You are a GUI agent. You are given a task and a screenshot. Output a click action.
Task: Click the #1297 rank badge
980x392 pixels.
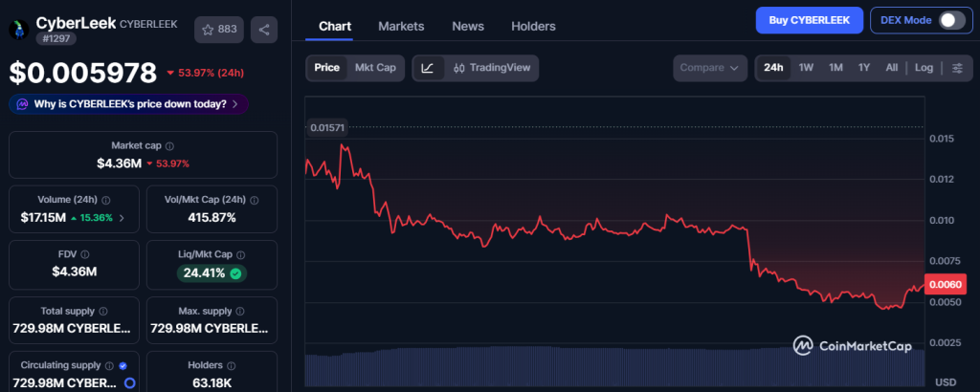click(x=56, y=38)
